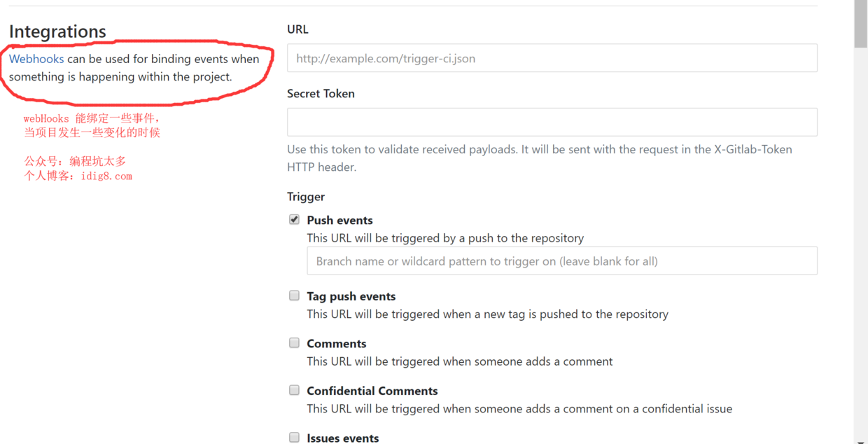Click the Push events label
The width and height of the screenshot is (868, 444).
(x=339, y=220)
